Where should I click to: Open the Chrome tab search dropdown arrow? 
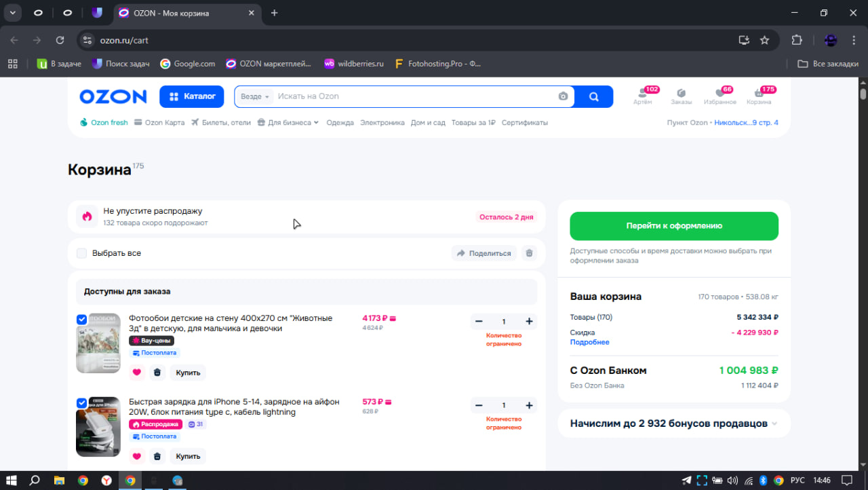tap(12, 13)
